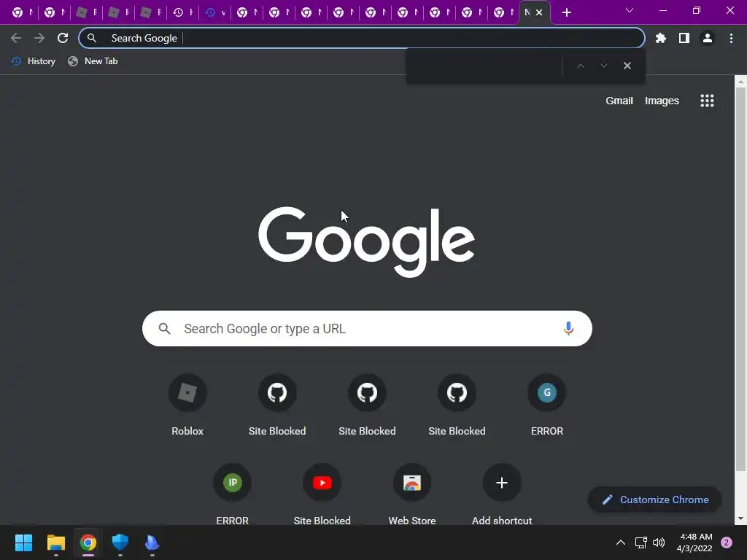Image resolution: width=747 pixels, height=560 pixels.
Task: Open the volume control in tray
Action: (x=659, y=542)
